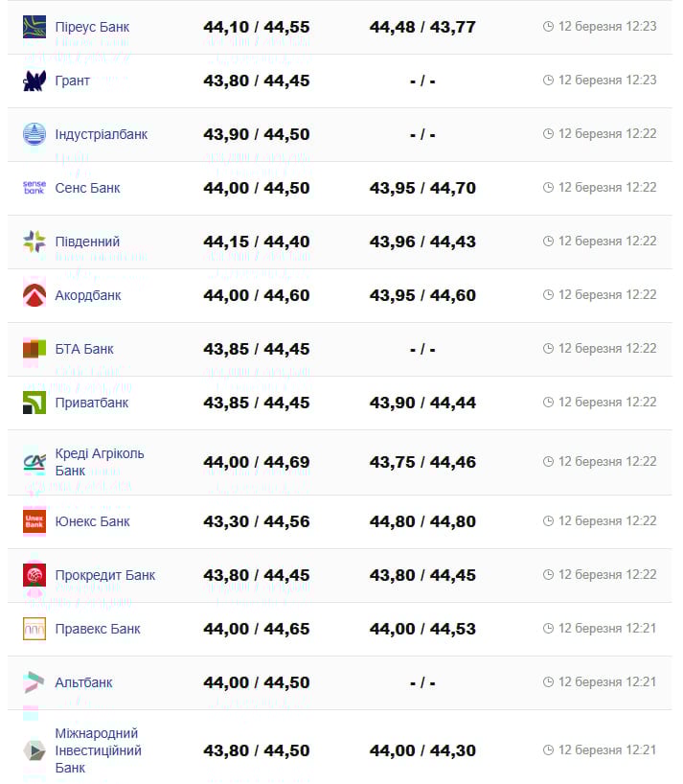
Task: Click the Грант bank logo icon
Action: (x=34, y=81)
